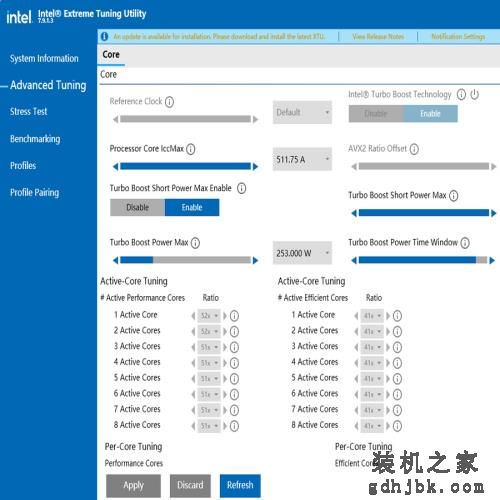
Task: Show info for Intel Turbo Boost Technology
Action: pos(461,95)
